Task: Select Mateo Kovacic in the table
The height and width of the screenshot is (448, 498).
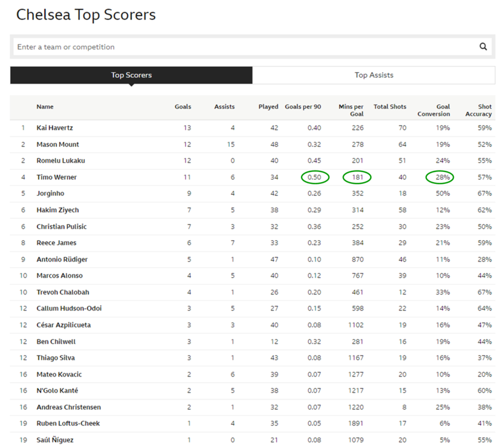Action: pos(59,375)
